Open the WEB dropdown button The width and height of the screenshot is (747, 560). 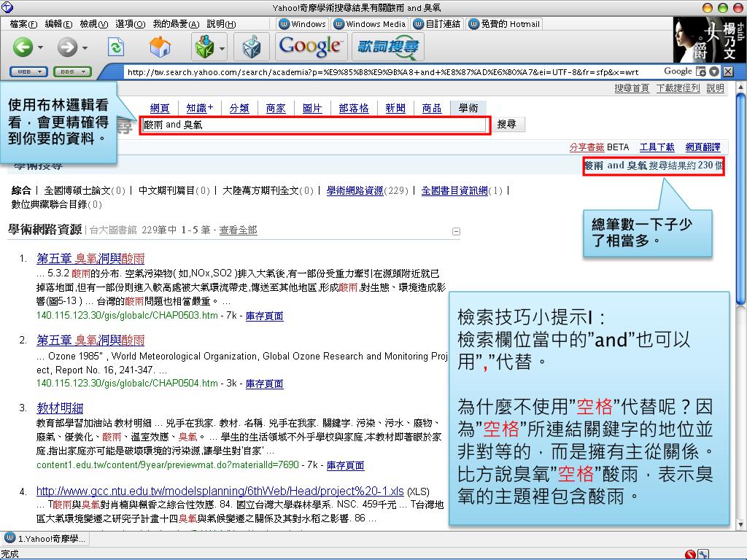tap(28, 72)
